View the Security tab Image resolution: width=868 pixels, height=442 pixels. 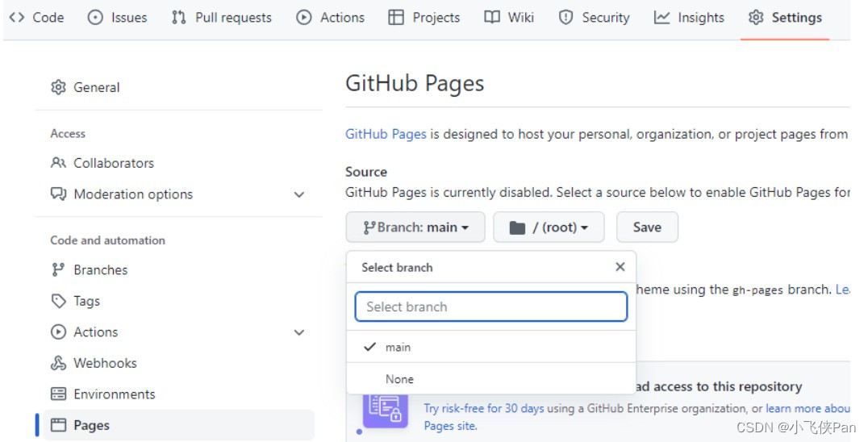pos(594,18)
